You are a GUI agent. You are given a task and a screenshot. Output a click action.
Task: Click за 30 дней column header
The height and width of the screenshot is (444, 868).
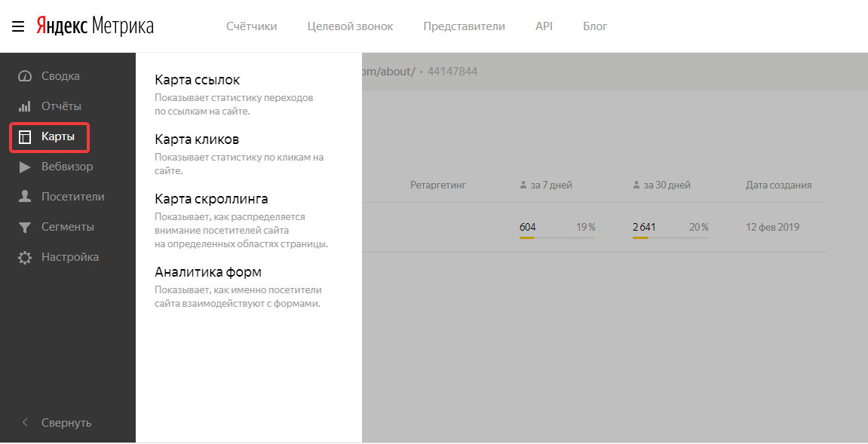click(667, 185)
